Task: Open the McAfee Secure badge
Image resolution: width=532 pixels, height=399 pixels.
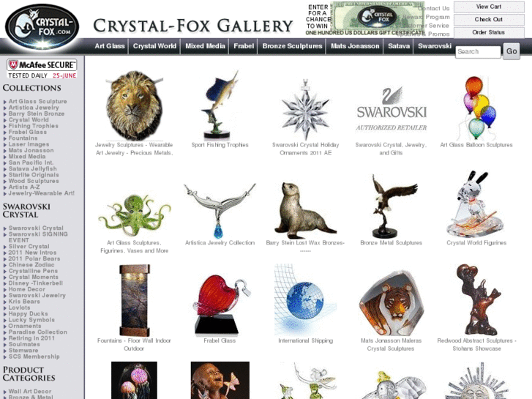Action: point(42,69)
